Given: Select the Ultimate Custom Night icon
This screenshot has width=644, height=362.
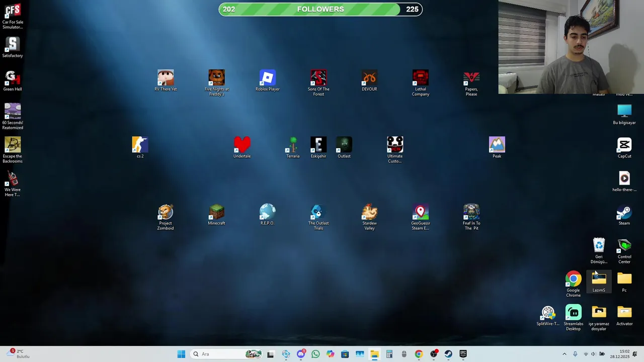Looking at the screenshot, I should (395, 150).
